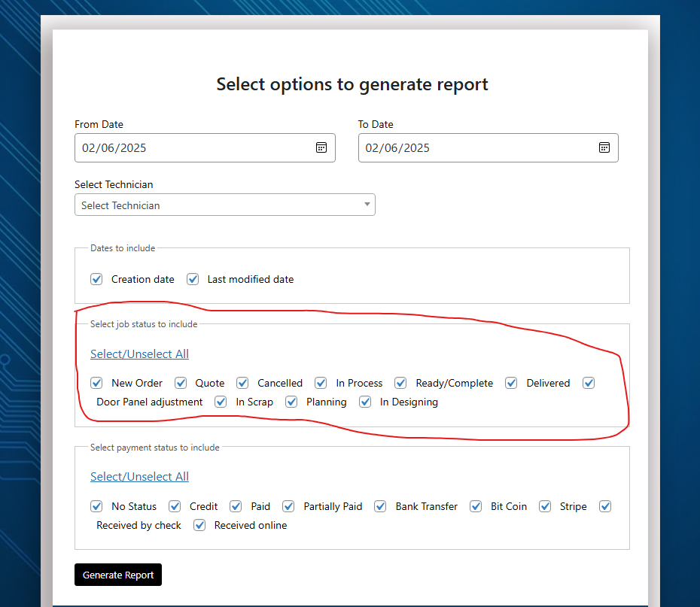Toggle the Quote checkbox

point(181,383)
